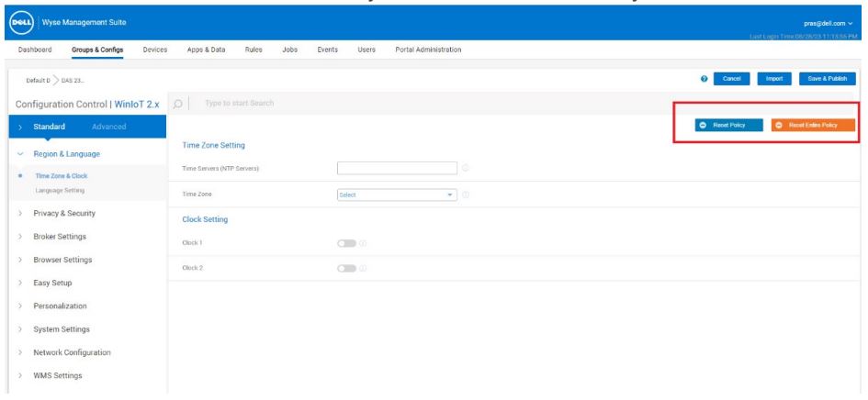The image size is (868, 400).
Task: Click the Time Servers (NTP Servers) input field
Action: [x=397, y=168]
